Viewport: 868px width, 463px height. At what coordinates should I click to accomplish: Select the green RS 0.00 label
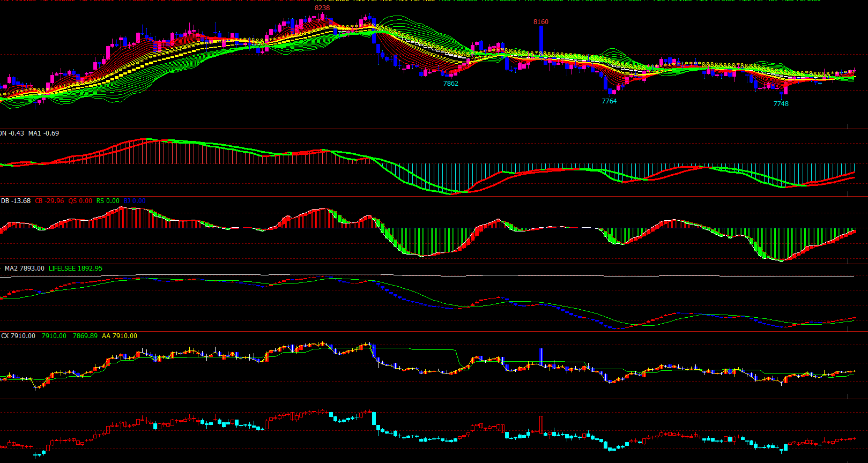pos(108,201)
